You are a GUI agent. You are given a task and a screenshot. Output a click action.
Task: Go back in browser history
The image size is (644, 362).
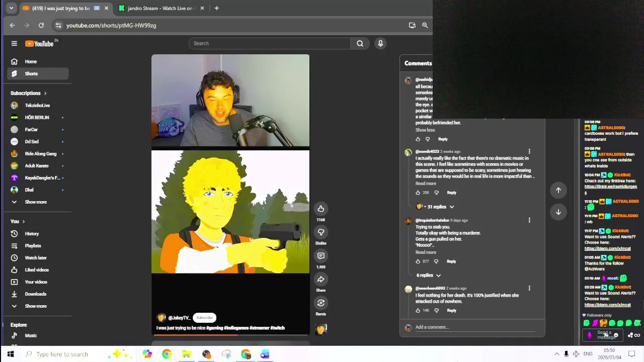[13, 25]
